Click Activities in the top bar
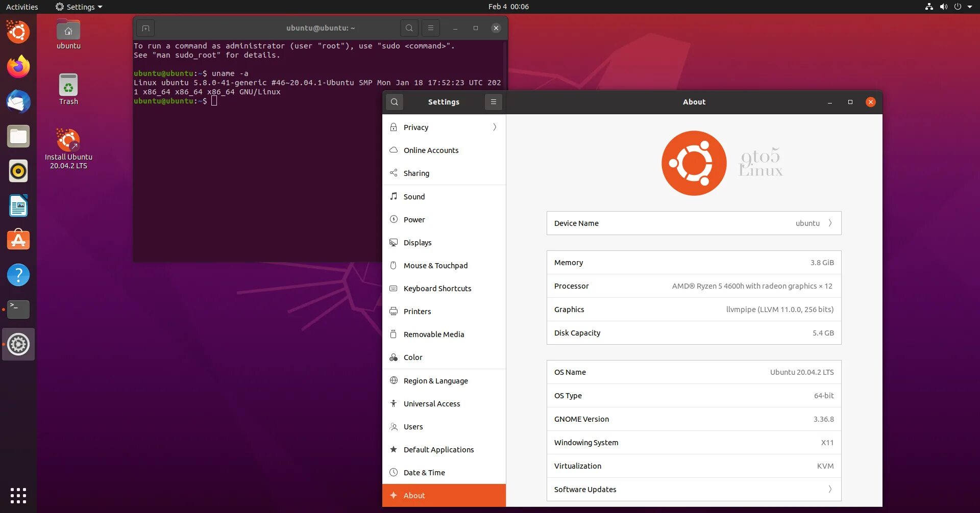The width and height of the screenshot is (980, 513). point(22,7)
